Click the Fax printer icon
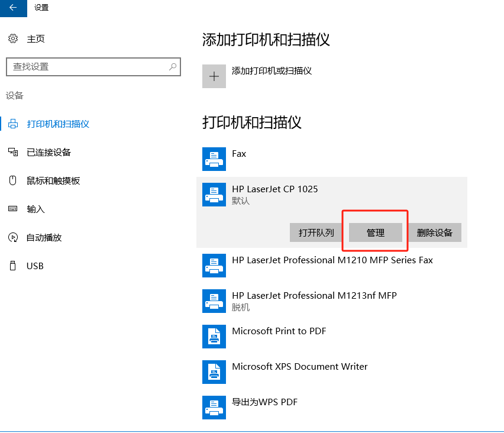Image resolution: width=504 pixels, height=433 pixels. [x=214, y=159]
